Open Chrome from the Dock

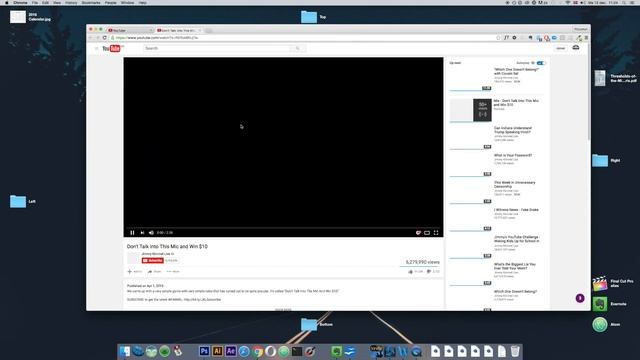pyautogui.click(x=257, y=351)
